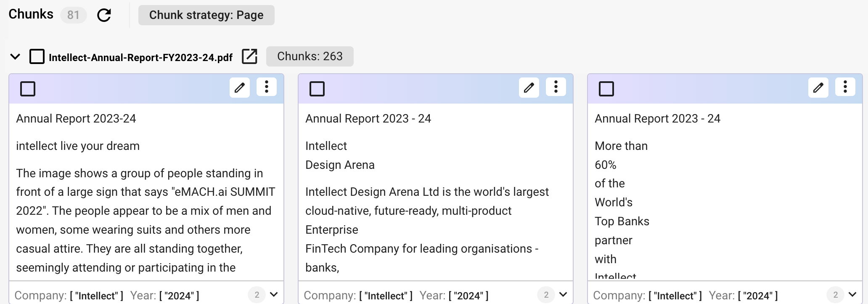Click Year 2024 metadata on 'More than 60%' chunk
Viewport: 868px width, 304px height.
744,296
